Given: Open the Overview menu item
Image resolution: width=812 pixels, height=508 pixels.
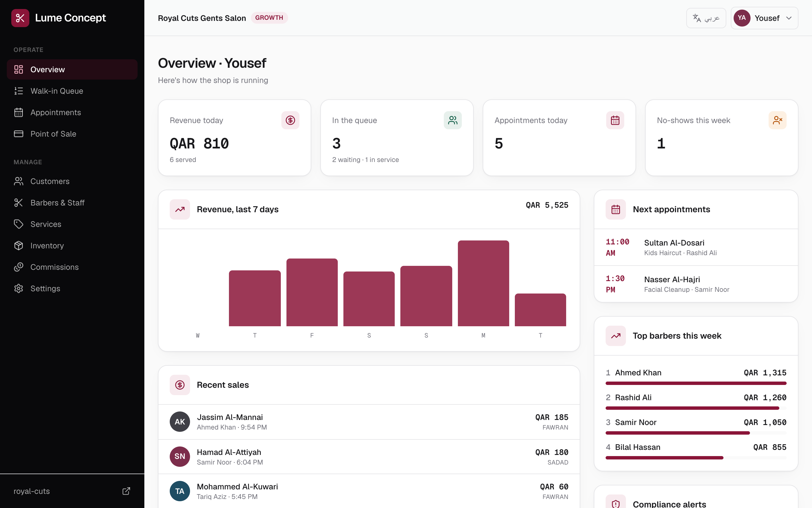Looking at the screenshot, I should [x=72, y=69].
